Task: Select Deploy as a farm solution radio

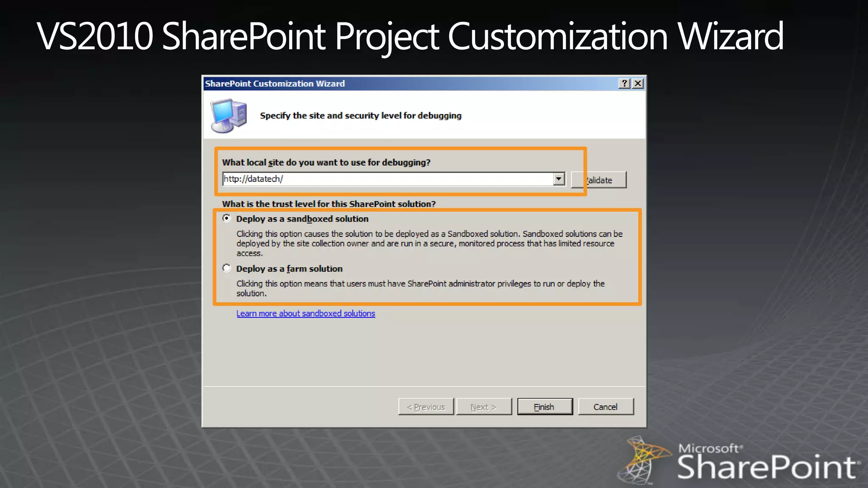Action: point(227,268)
